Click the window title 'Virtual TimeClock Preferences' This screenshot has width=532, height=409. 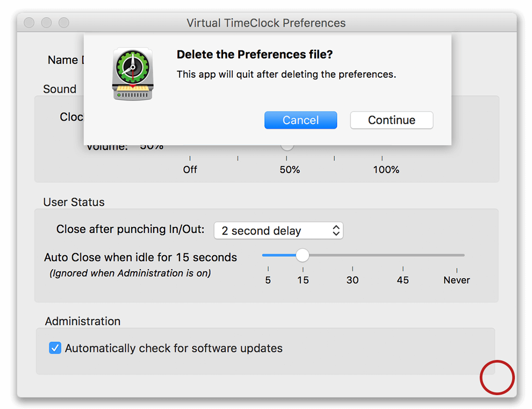click(x=266, y=23)
